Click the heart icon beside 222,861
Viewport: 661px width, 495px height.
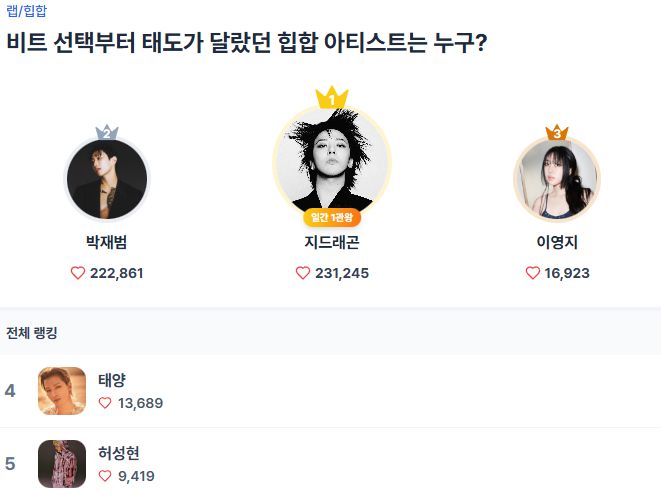click(x=78, y=273)
